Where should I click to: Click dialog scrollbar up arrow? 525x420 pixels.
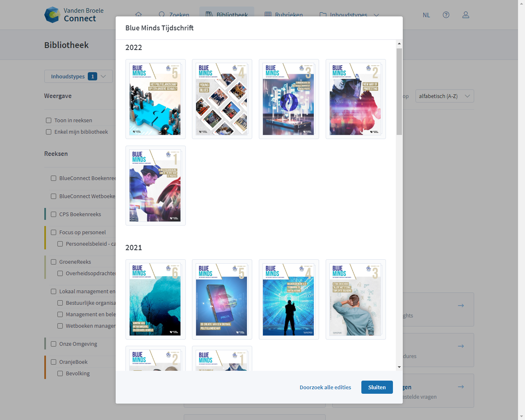pos(399,43)
